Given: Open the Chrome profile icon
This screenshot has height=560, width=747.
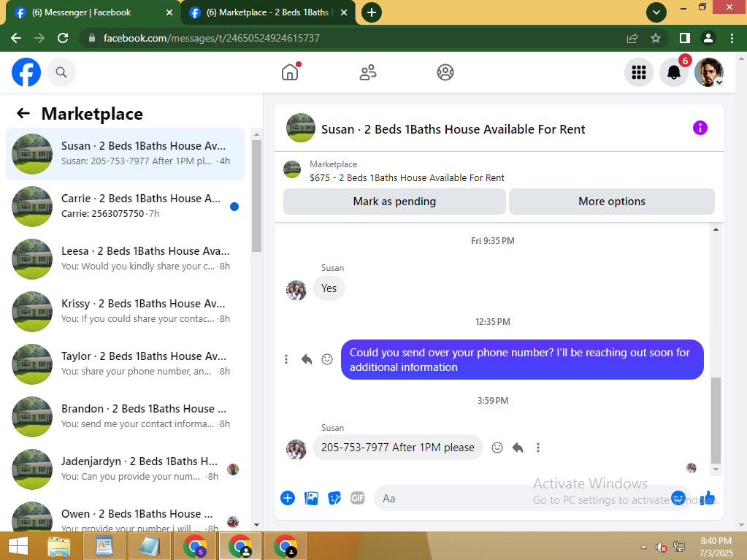Looking at the screenshot, I should click(x=708, y=38).
